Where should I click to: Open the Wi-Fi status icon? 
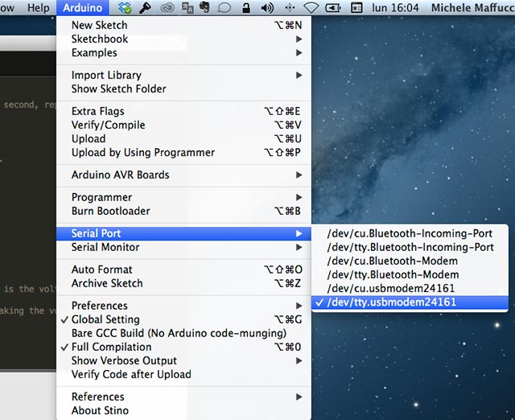[x=311, y=8]
